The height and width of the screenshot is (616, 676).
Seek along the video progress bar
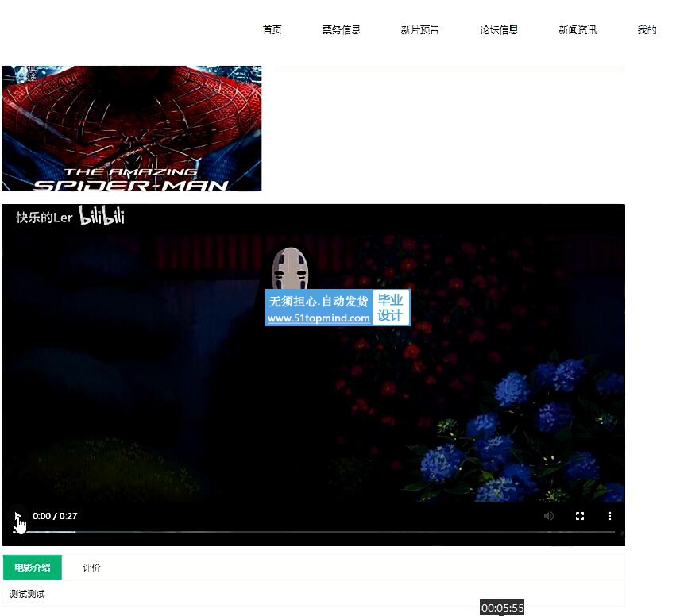coord(314,533)
